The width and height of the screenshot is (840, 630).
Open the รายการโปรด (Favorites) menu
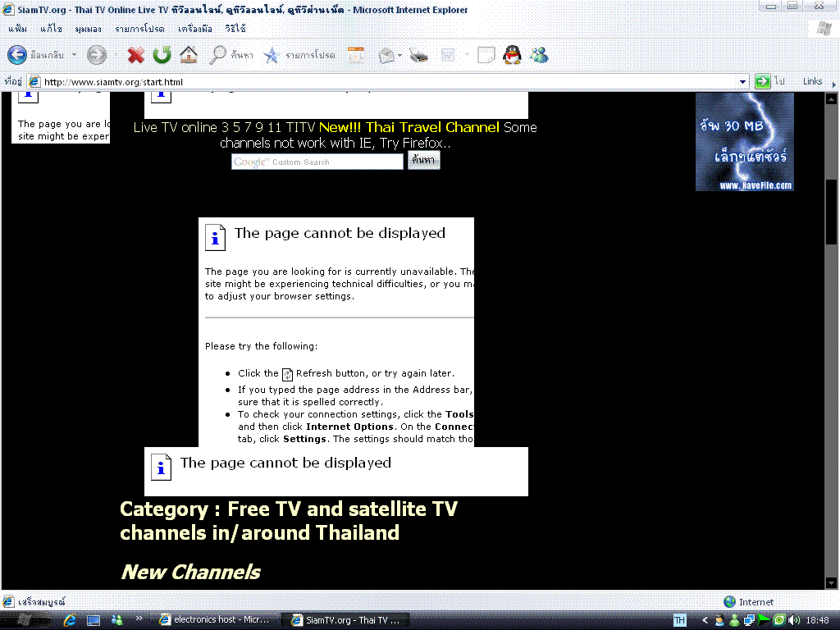point(139,29)
